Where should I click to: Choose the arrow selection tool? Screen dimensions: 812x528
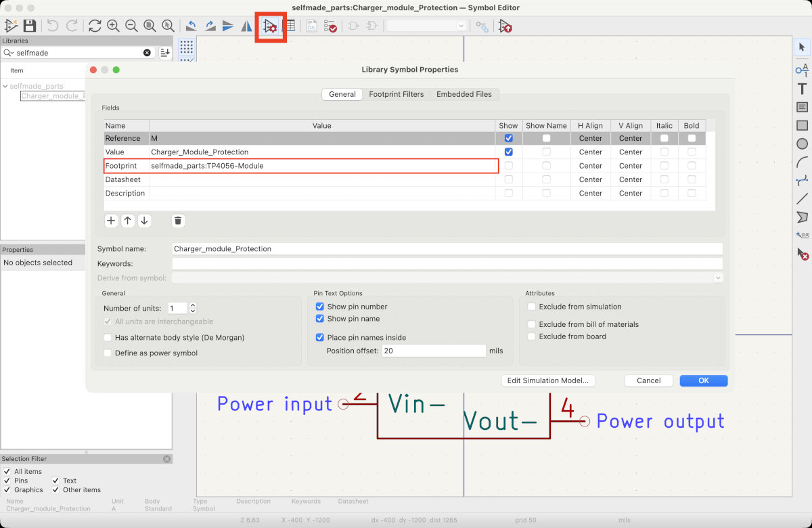pos(802,47)
